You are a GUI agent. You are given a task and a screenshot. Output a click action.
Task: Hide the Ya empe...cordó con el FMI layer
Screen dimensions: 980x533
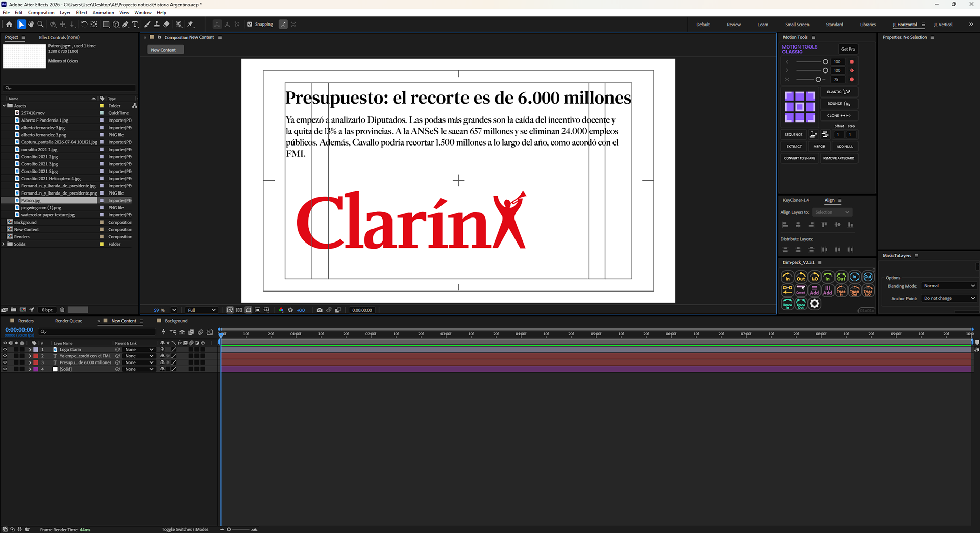click(5, 356)
